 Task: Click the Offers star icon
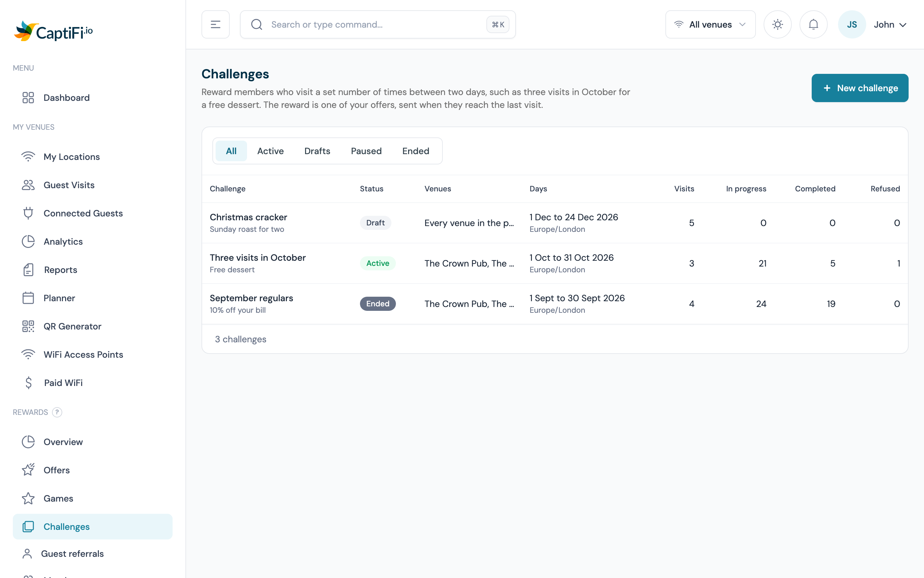pyautogui.click(x=28, y=470)
